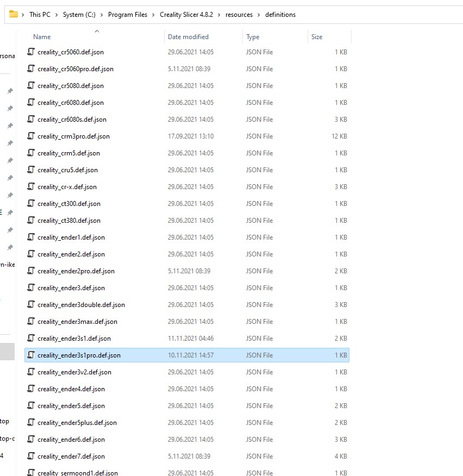Click definitions in the address path

point(280,15)
